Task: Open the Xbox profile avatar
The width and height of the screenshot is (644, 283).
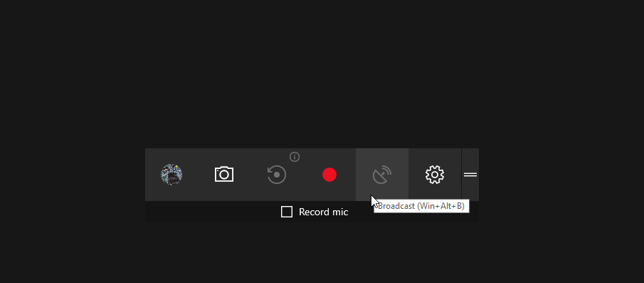Action: click(x=171, y=175)
